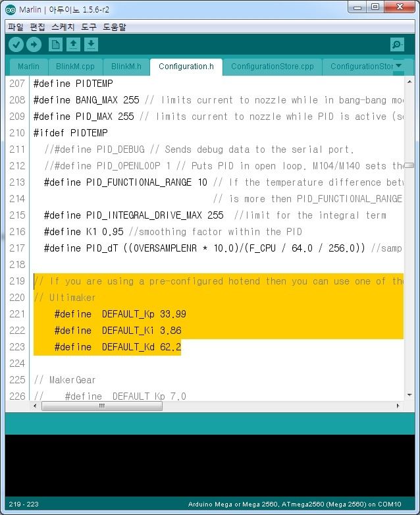
Task: Click the text 'DEFAULT_Ki 3.86'
Action: tap(142, 331)
